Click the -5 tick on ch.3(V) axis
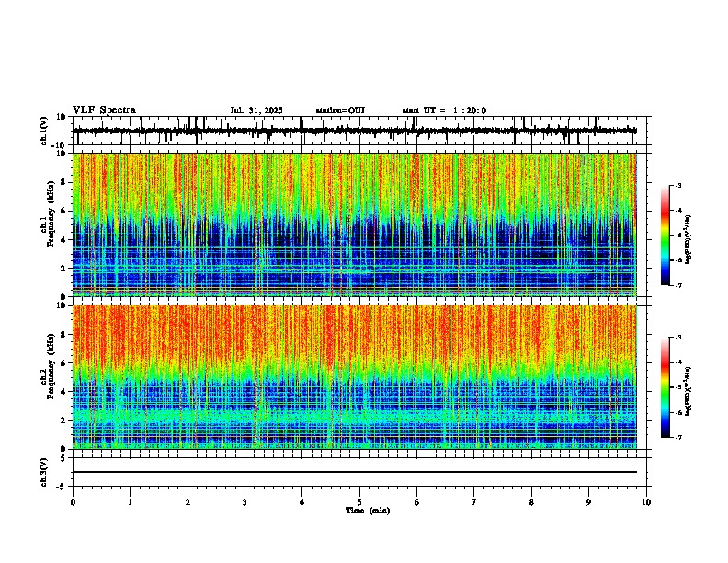 tap(62, 487)
